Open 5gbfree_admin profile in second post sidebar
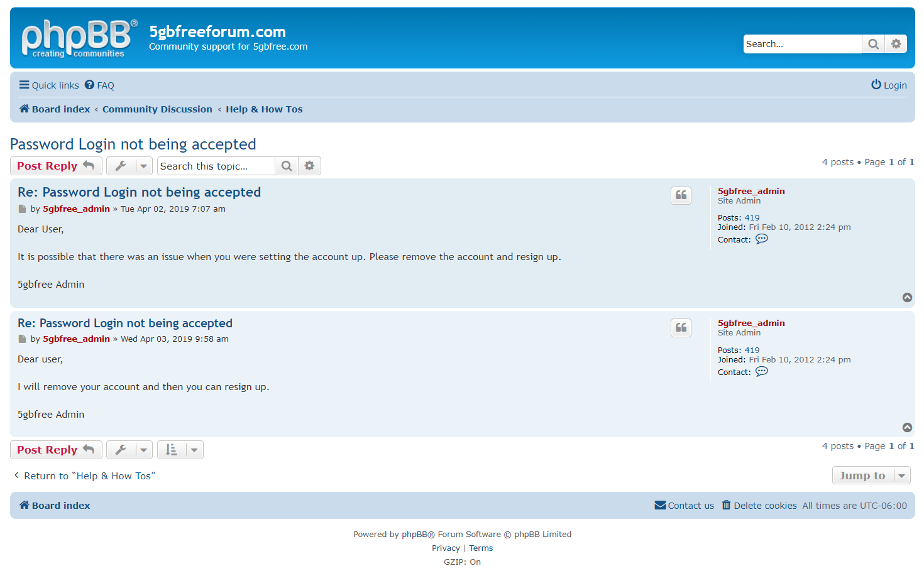924x571 pixels. [751, 324]
